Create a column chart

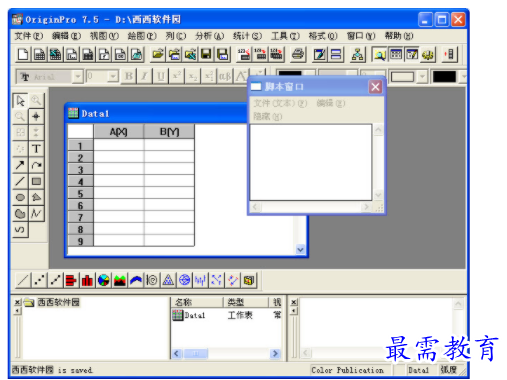click(87, 280)
